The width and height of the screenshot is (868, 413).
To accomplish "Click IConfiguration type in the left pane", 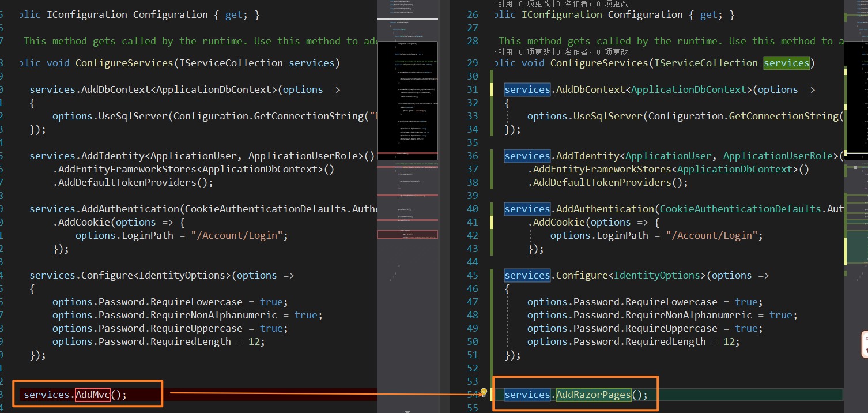I will [87, 14].
